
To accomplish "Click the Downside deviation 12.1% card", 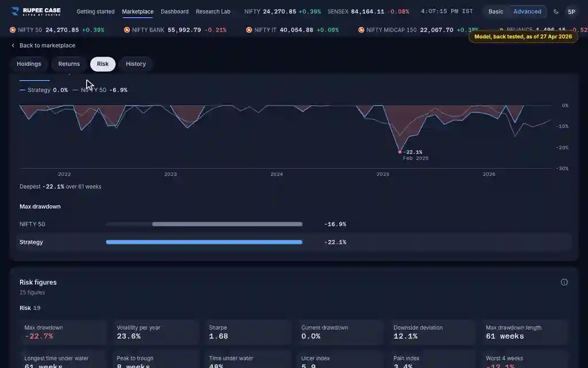I will [431, 332].
